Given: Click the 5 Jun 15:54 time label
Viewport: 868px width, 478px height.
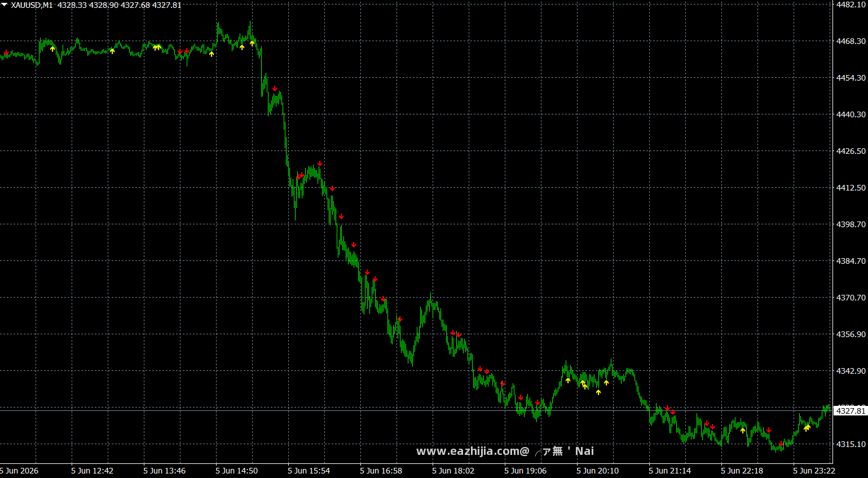Looking at the screenshot, I should click(309, 471).
